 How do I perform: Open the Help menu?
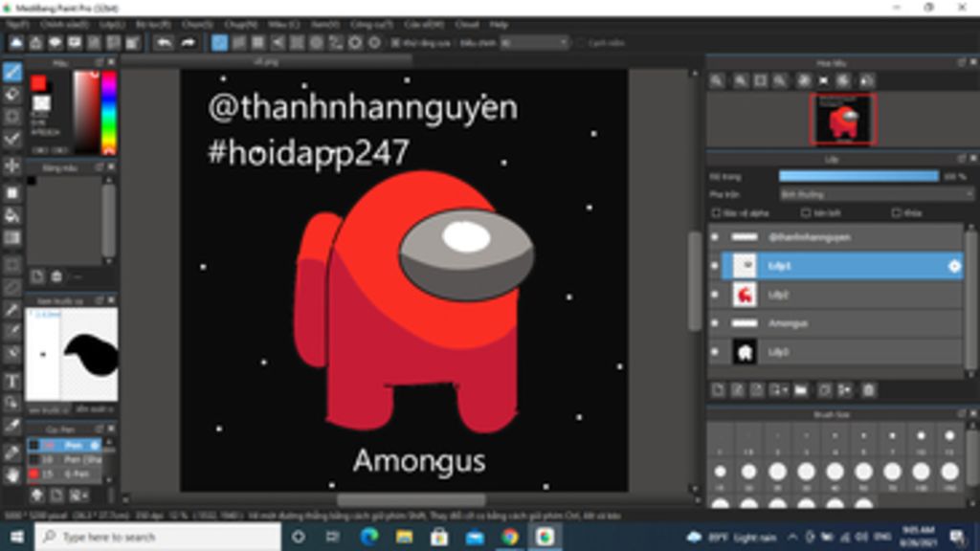498,24
